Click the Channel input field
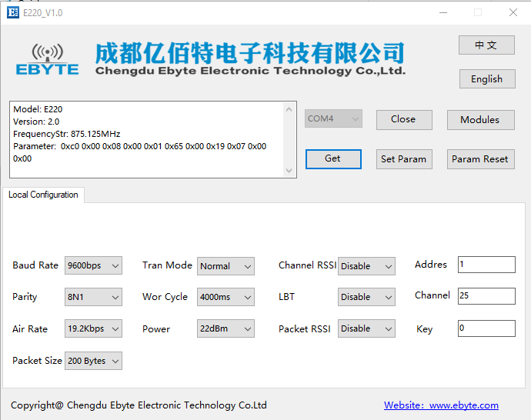 pos(486,296)
